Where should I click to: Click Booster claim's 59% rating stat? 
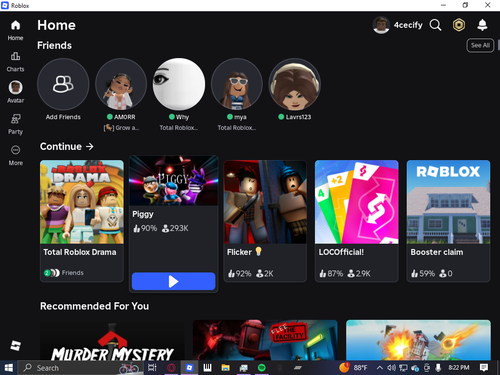click(423, 274)
